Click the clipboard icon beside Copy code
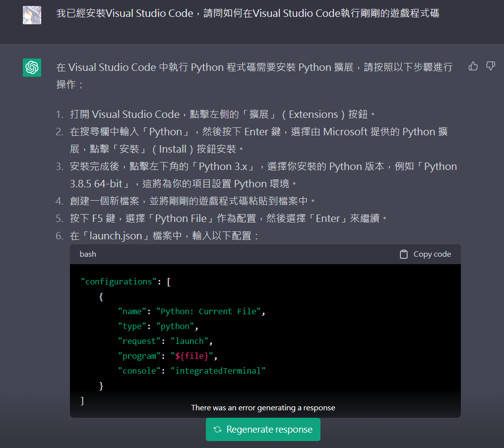Image resolution: width=504 pixels, height=448 pixels. pyautogui.click(x=404, y=254)
